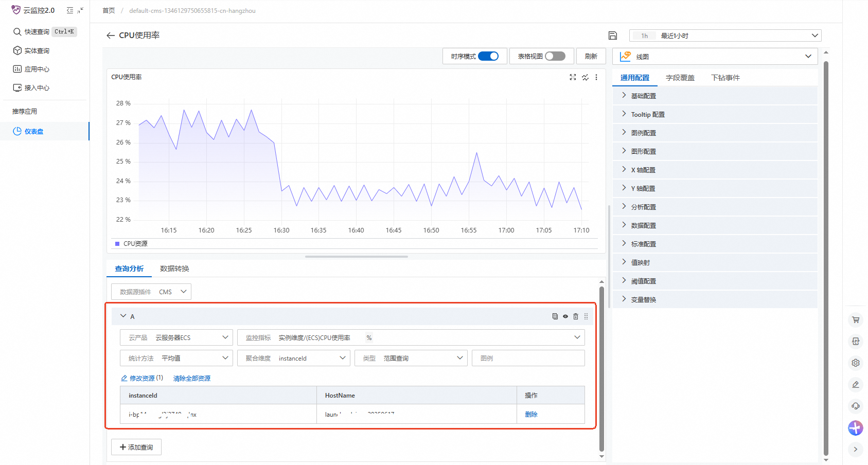
Task: Expand the right toolbar arrow
Action: tap(856, 449)
